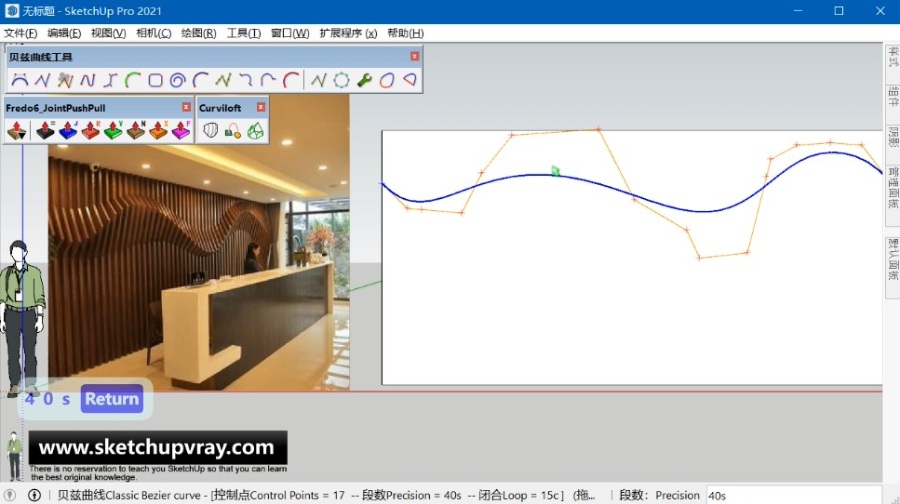Select Curviloft Loft along Path icon
This screenshot has height=504, width=900.
[233, 131]
